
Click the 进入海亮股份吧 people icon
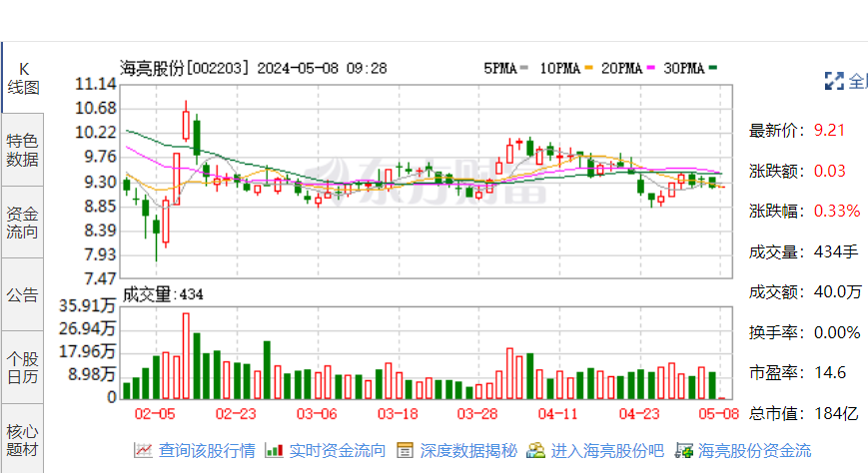pyautogui.click(x=535, y=450)
